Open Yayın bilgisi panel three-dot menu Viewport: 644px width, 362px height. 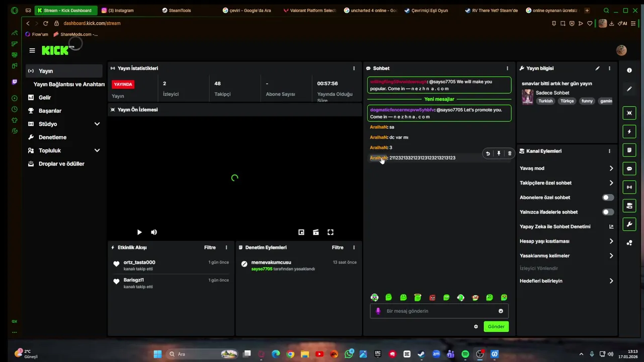coord(609,68)
